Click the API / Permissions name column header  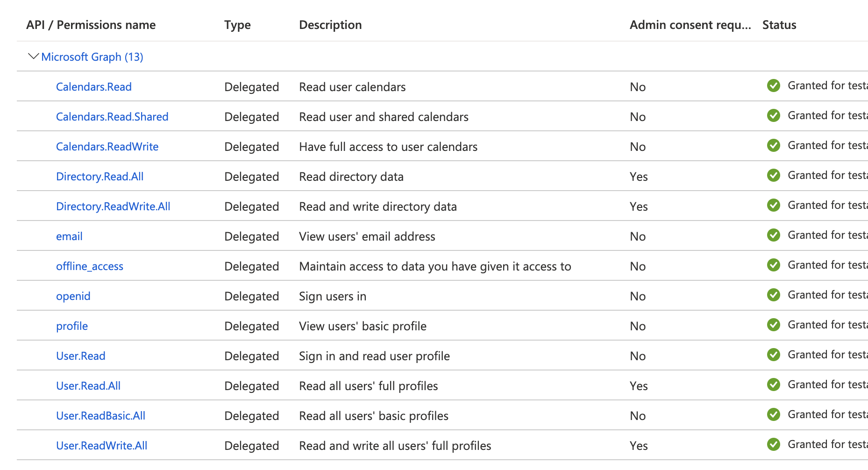click(x=91, y=25)
